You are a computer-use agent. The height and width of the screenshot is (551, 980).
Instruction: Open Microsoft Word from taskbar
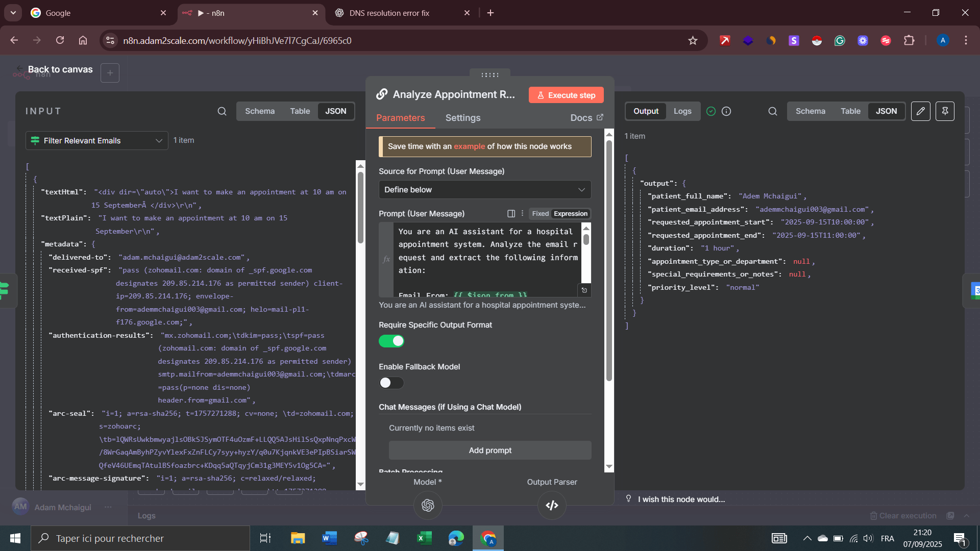(x=330, y=538)
